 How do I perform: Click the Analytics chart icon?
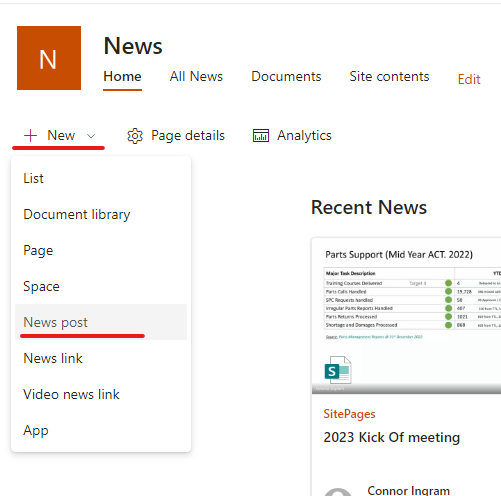point(261,136)
